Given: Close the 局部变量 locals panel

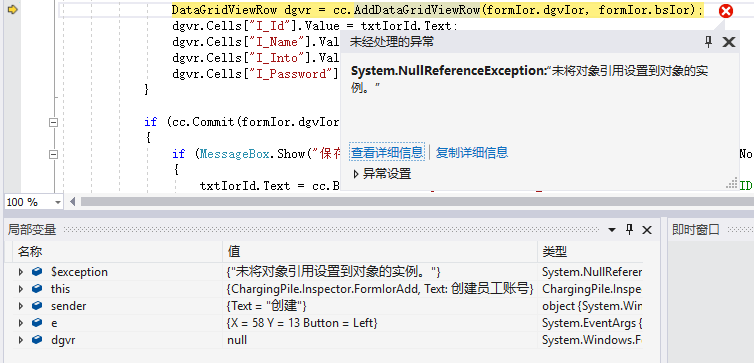Looking at the screenshot, I should pos(647,230).
